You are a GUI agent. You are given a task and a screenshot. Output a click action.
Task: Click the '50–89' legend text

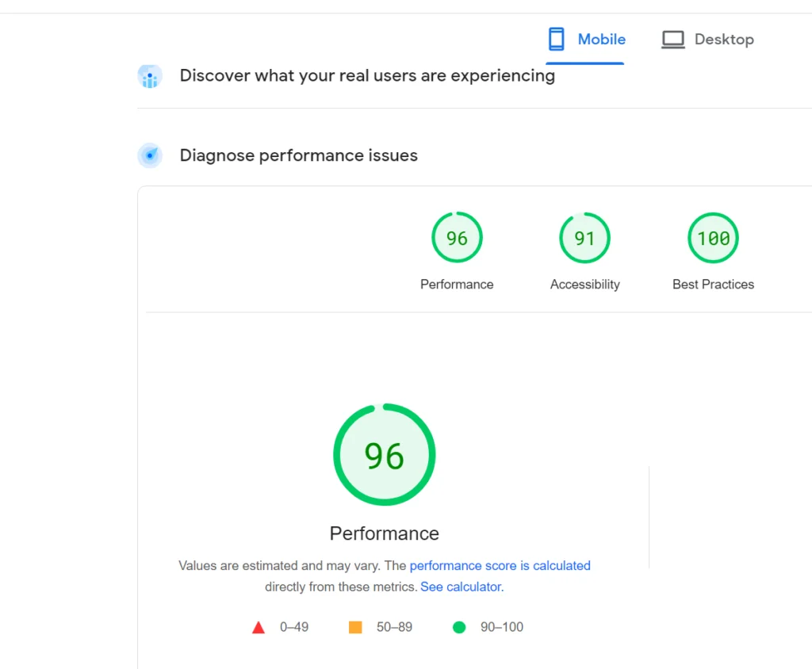[394, 627]
